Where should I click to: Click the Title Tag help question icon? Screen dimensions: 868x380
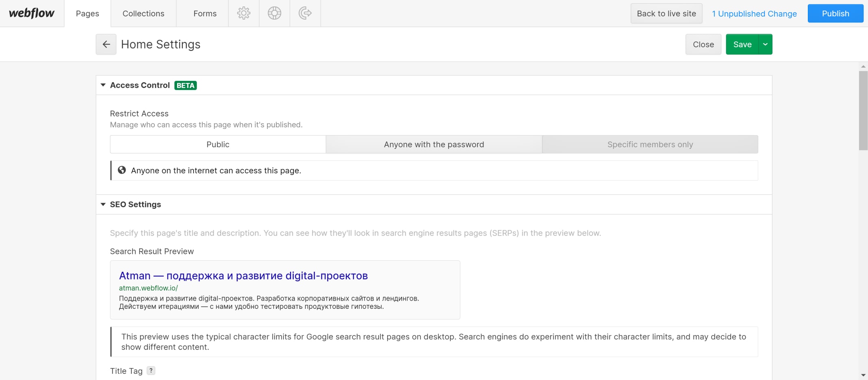pos(151,371)
